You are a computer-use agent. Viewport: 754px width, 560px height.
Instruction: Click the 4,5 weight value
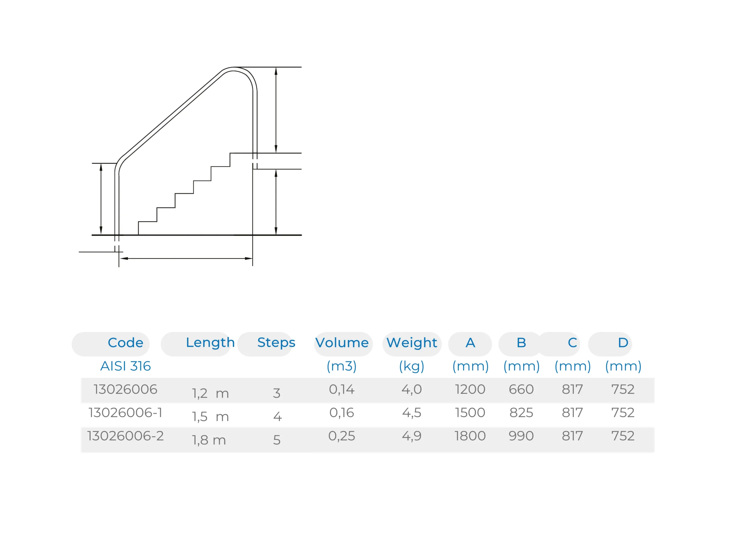[411, 412]
